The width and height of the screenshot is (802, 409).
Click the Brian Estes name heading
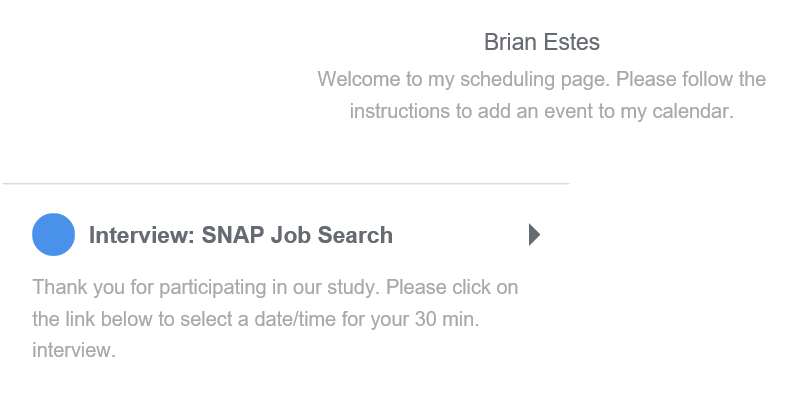541,42
